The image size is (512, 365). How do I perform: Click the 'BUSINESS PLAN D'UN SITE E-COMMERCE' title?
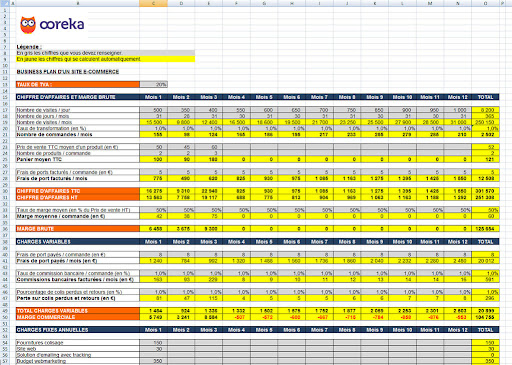click(68, 72)
